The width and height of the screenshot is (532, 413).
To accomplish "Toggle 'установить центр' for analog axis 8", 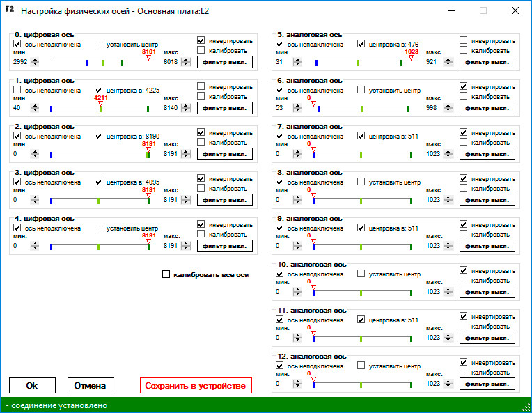I will click(361, 182).
